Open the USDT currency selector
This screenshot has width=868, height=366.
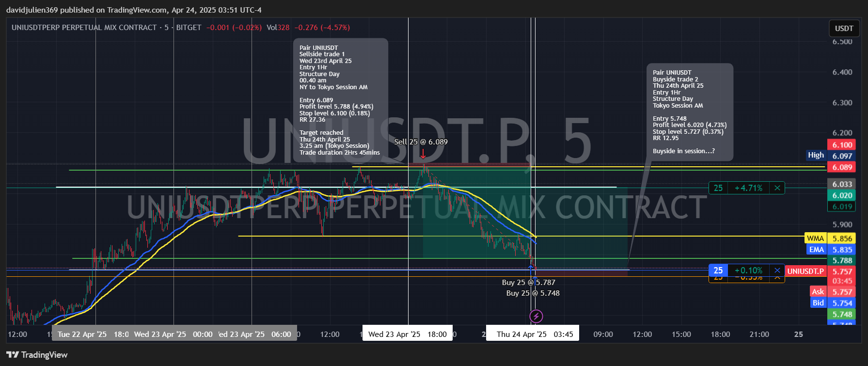click(844, 29)
